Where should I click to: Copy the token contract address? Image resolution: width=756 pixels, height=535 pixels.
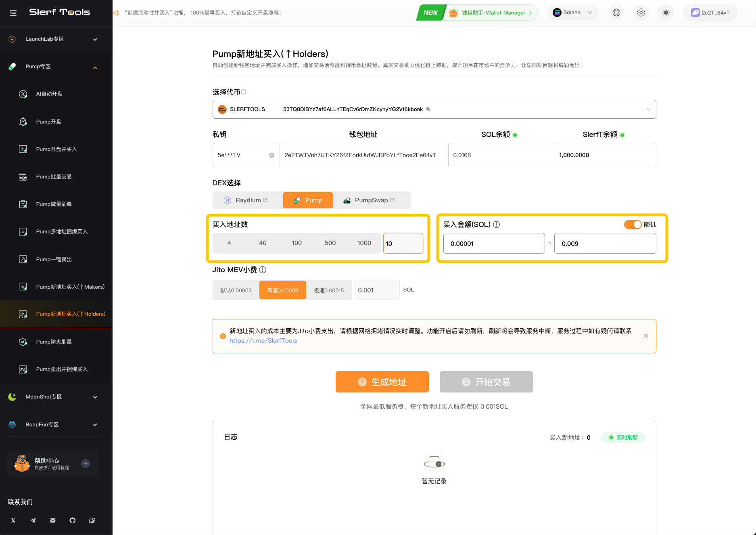428,109
